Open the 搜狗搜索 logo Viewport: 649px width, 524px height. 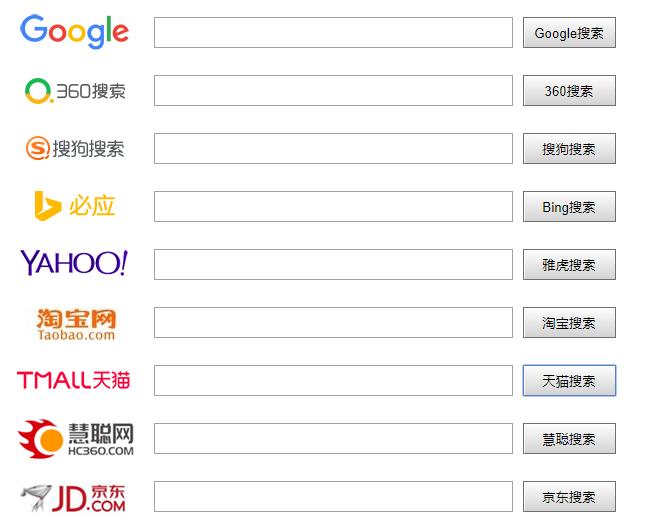coord(75,149)
